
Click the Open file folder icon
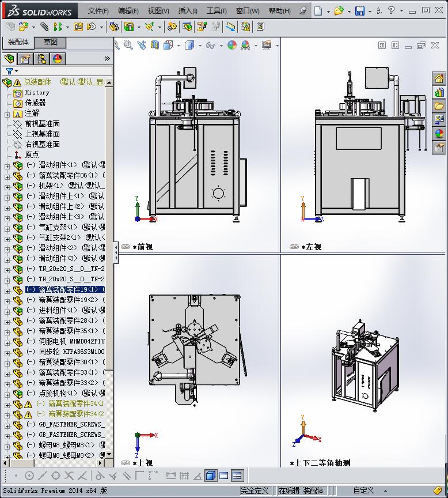[x=339, y=11]
